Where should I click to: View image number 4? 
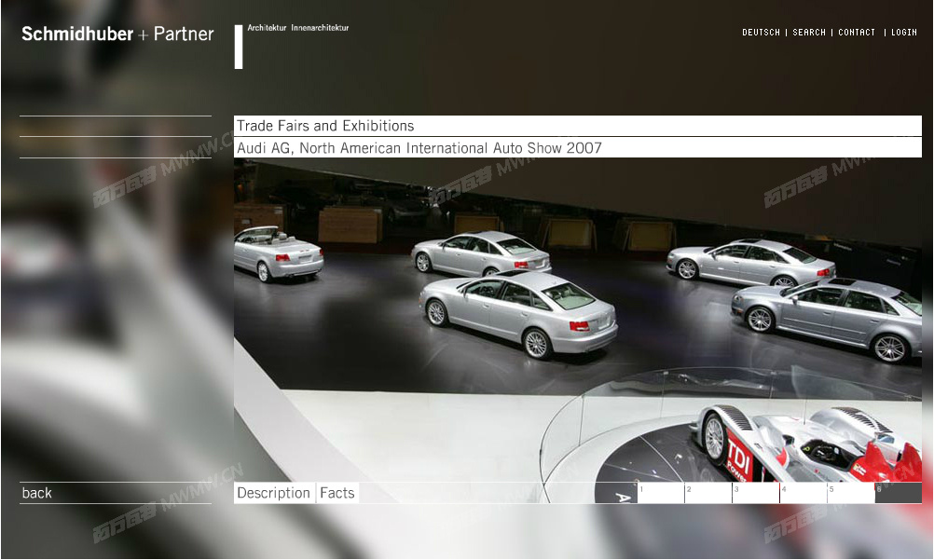(x=804, y=493)
